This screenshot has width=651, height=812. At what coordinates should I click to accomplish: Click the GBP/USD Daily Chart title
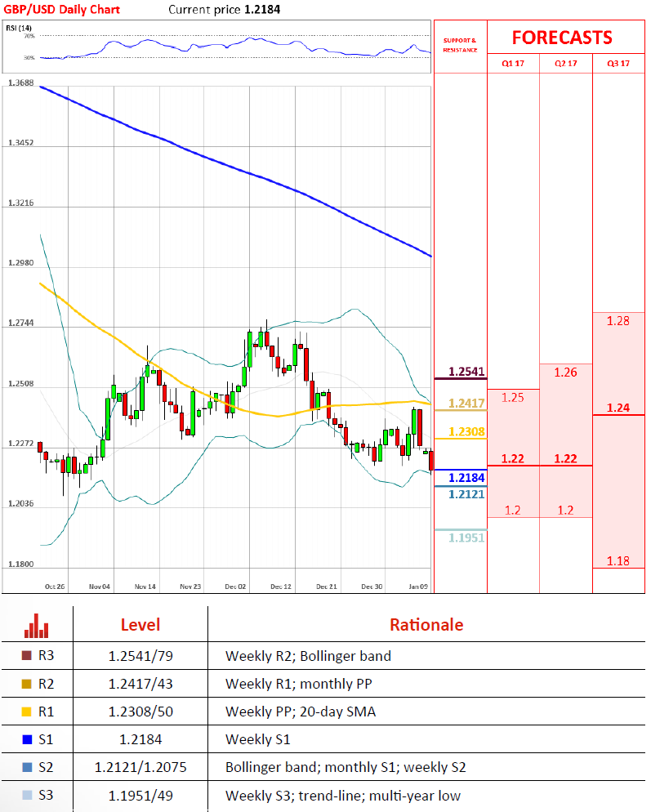tap(61, 10)
